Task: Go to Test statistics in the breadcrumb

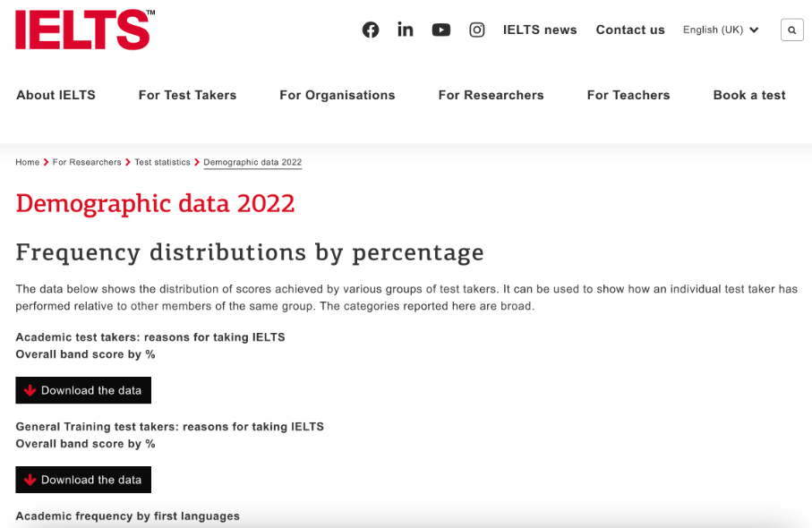Action: click(163, 162)
